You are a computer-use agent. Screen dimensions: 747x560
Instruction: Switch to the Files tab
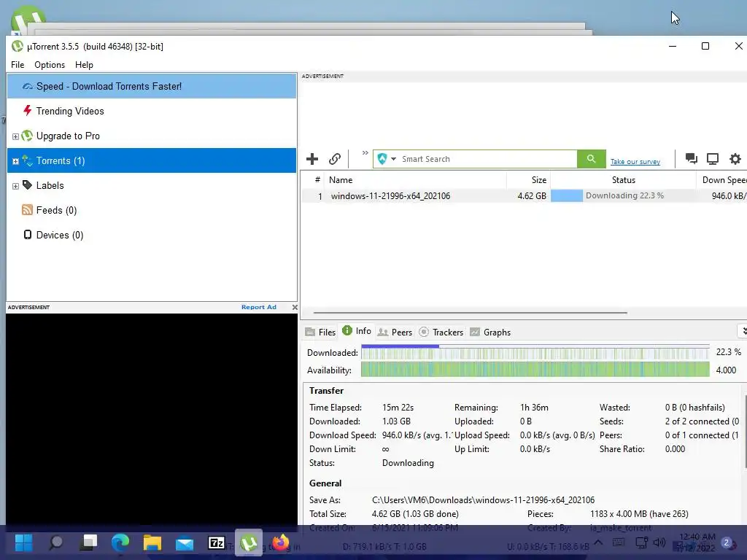click(321, 332)
